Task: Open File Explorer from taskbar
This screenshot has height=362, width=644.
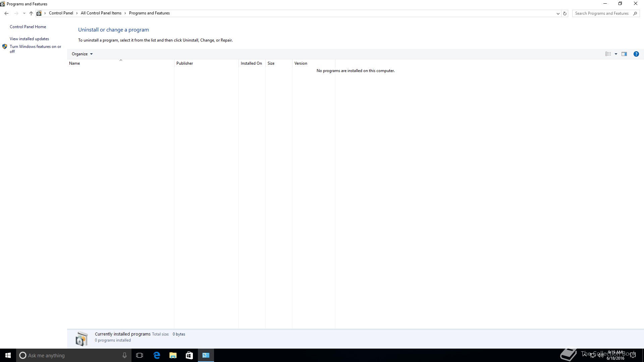Action: coord(173,355)
